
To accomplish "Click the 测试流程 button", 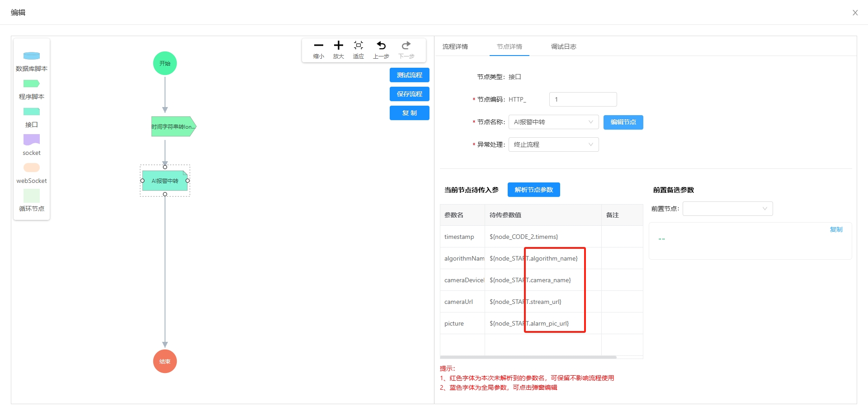I will [x=410, y=75].
